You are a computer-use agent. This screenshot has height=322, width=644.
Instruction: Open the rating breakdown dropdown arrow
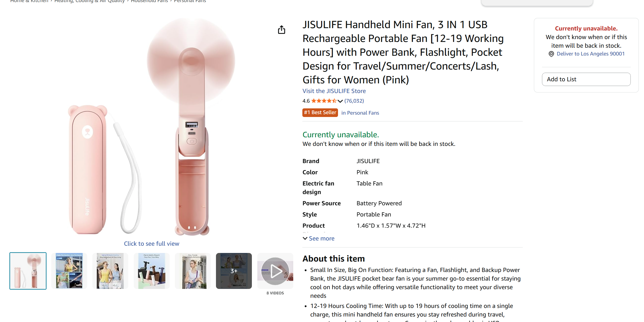pyautogui.click(x=340, y=101)
